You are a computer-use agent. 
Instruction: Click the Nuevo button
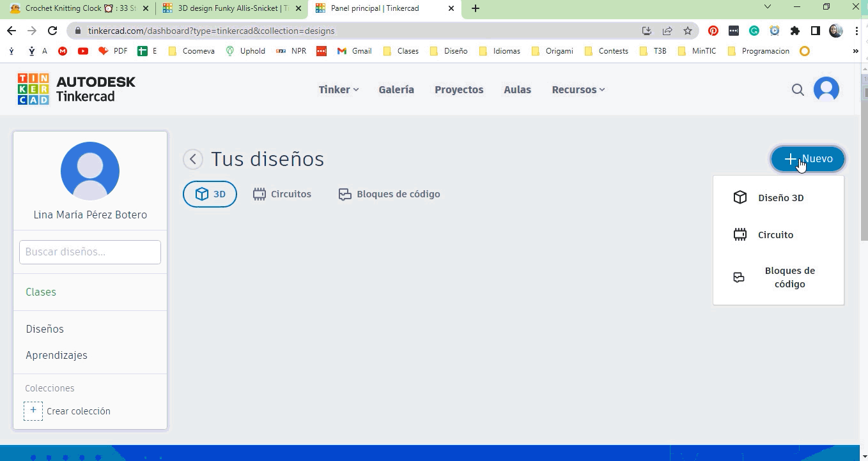pyautogui.click(x=807, y=158)
